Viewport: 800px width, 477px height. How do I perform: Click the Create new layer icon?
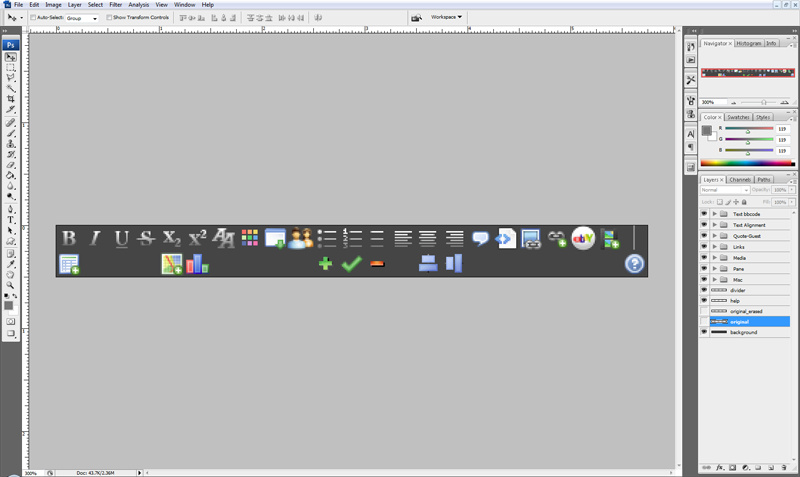[771, 467]
